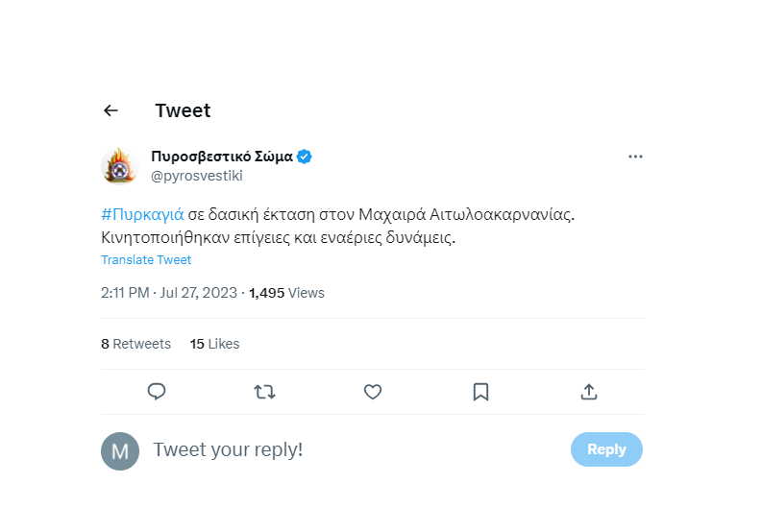Retweet using the arrows icon
The width and height of the screenshot is (762, 532).
[x=265, y=392]
